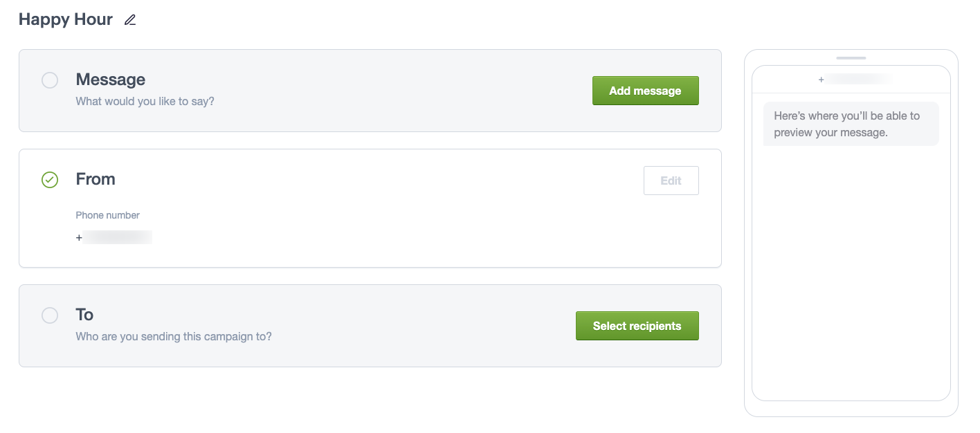Click Select recipients to choose an audience
The height and width of the screenshot is (433, 980).
(637, 325)
